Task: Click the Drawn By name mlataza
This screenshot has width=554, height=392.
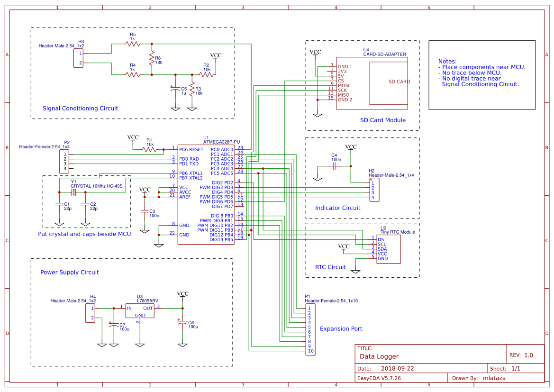Action: pos(494,378)
